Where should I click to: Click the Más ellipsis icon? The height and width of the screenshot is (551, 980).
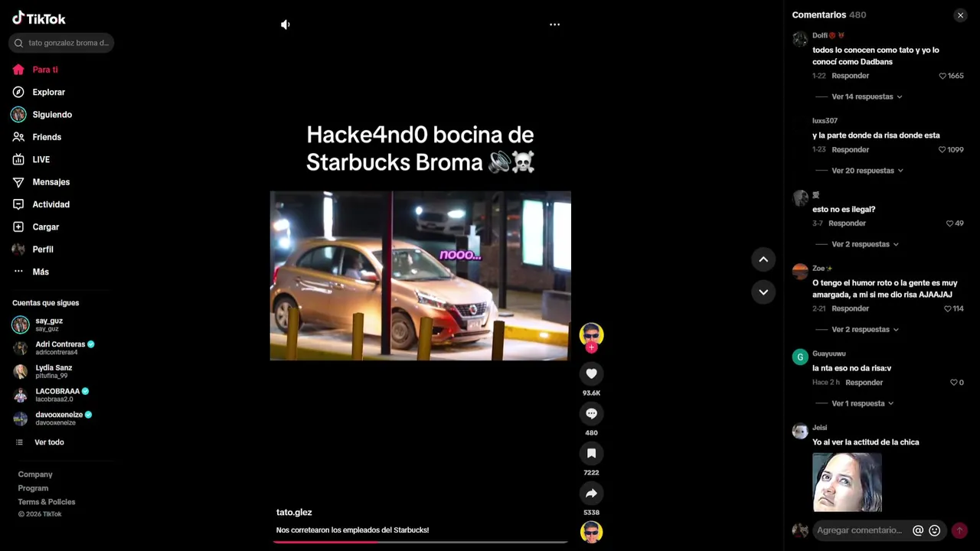[x=18, y=272]
